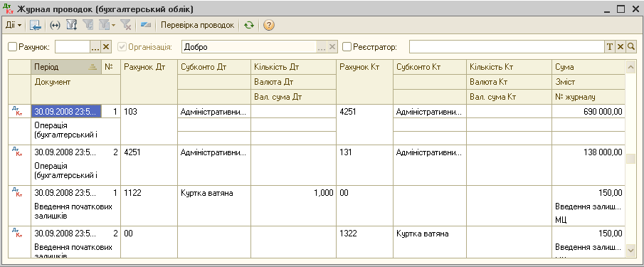644x267 pixels.
Task: Click the vertical scrollbar down arrow
Action: [x=630, y=249]
